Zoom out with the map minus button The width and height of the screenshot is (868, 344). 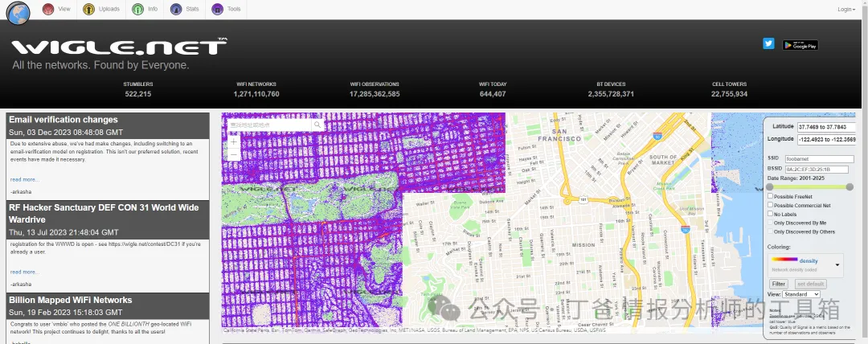(234, 154)
